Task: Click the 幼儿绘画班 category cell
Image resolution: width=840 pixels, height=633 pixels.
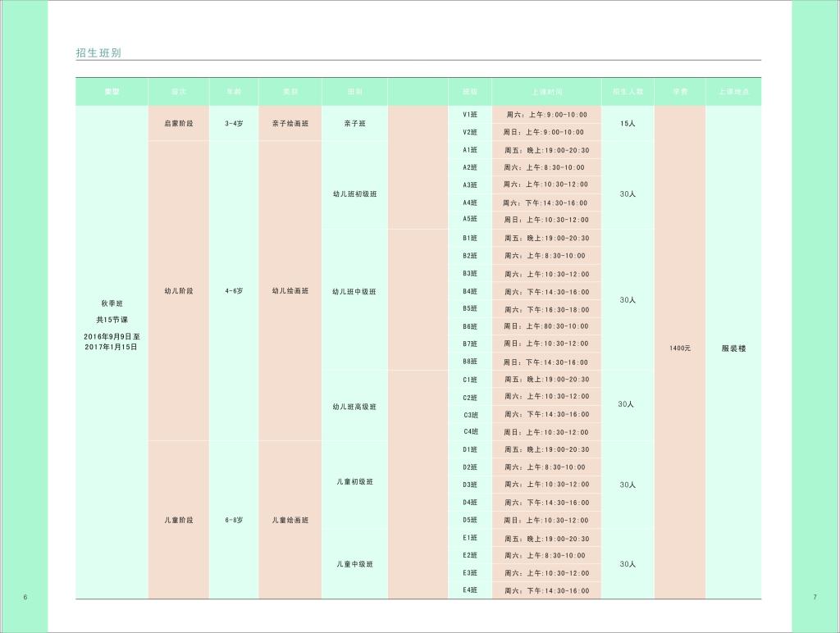Action: click(x=290, y=291)
